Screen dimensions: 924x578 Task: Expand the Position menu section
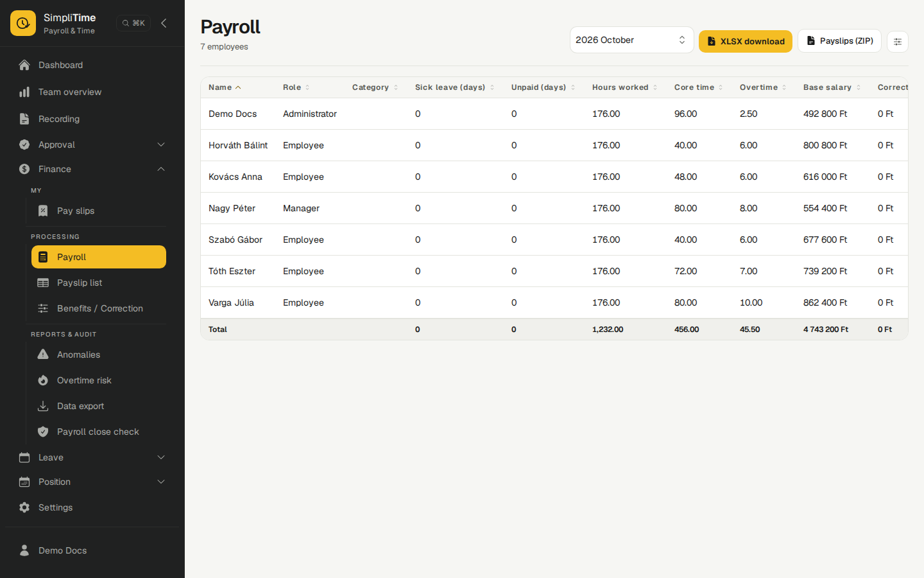(x=92, y=482)
